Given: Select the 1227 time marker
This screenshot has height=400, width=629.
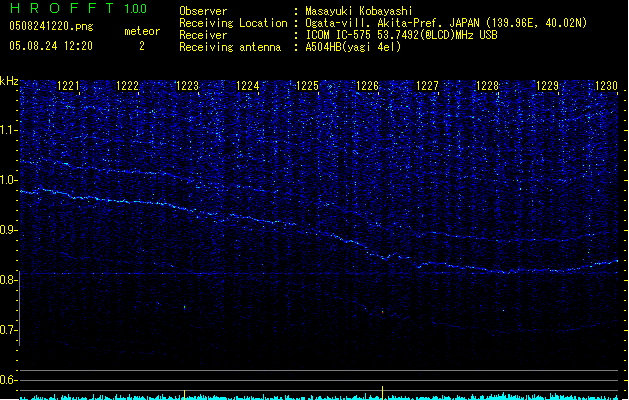Looking at the screenshot, I should click(427, 87).
